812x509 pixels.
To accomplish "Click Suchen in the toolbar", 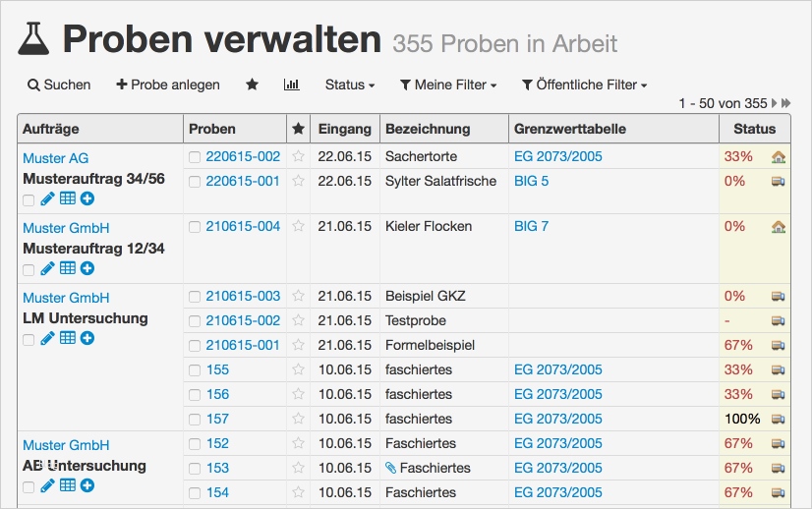I will [59, 85].
